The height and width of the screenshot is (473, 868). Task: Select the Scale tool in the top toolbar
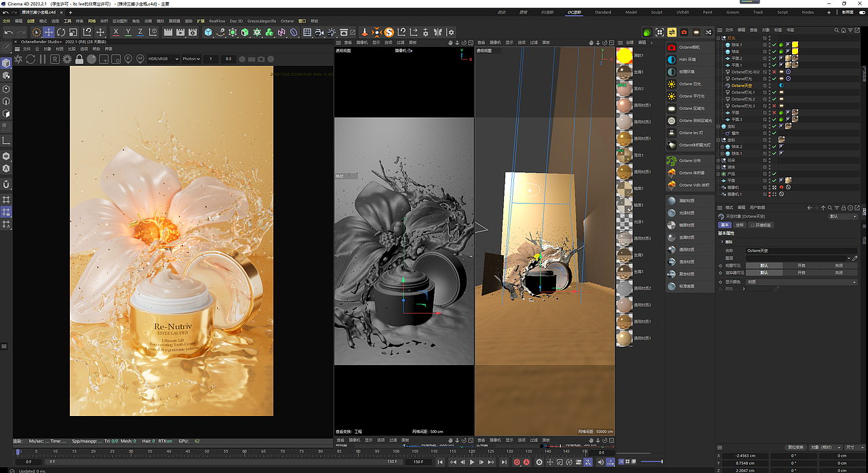click(73, 32)
